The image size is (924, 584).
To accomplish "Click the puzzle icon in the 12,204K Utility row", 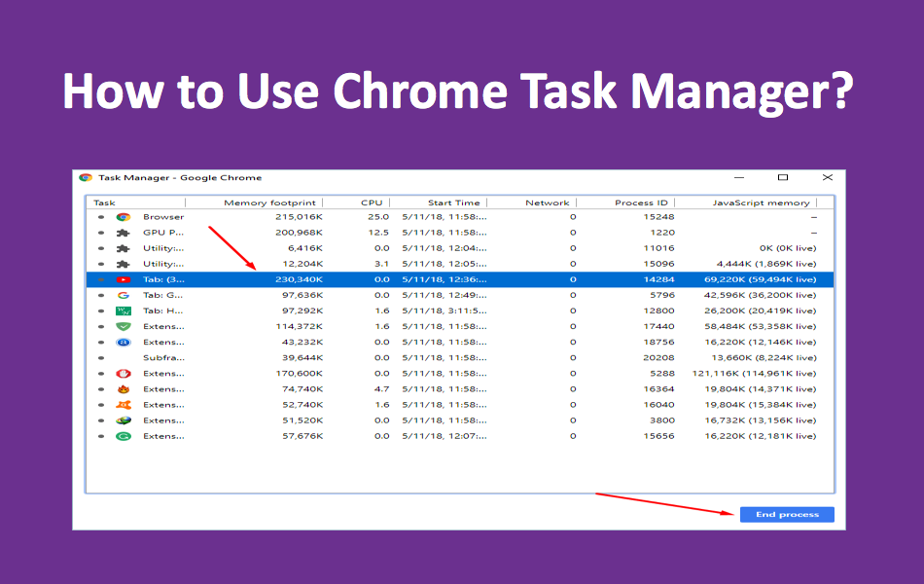I will [124, 264].
